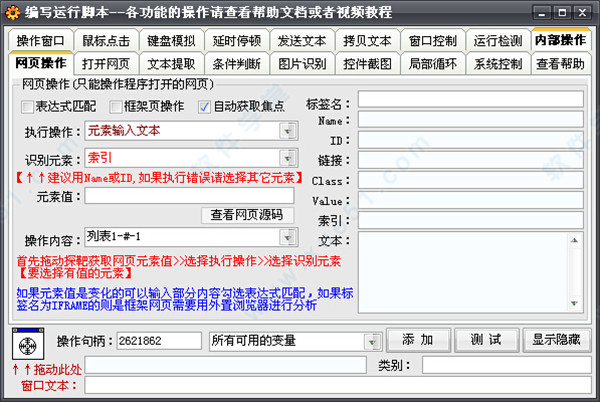
Task: Click the 标签名 input field
Action: pos(470,100)
